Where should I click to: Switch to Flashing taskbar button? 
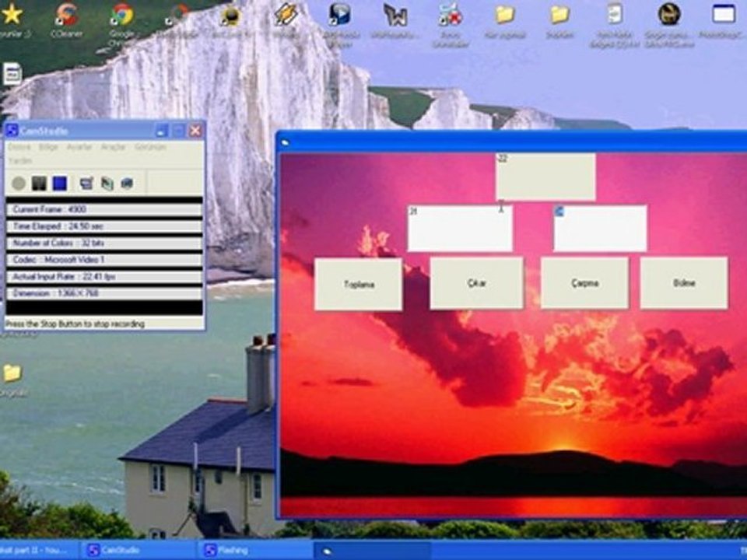click(255, 551)
